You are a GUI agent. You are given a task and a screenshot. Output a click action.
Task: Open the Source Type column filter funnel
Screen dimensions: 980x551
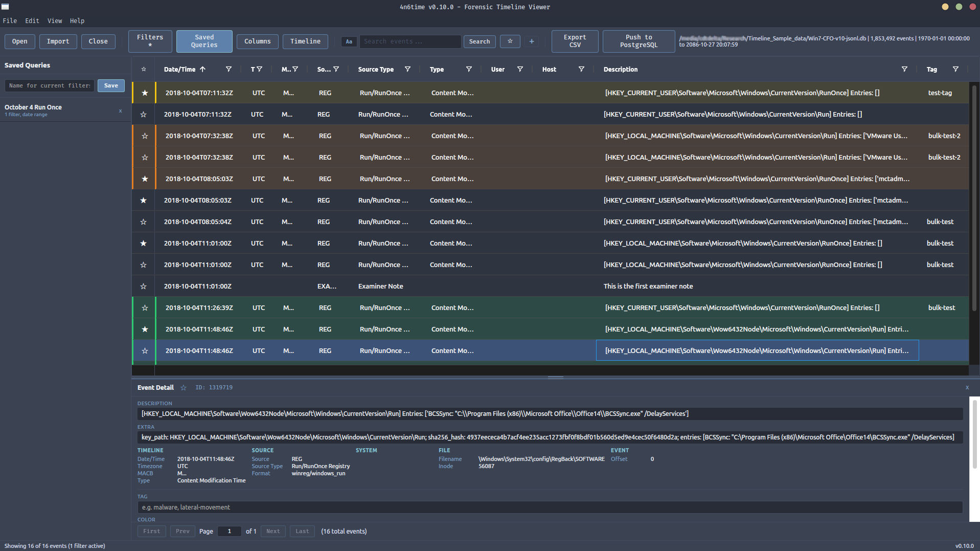[x=407, y=69]
